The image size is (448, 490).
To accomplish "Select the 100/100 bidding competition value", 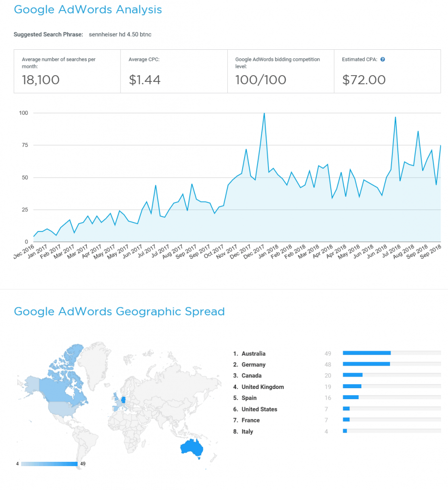I will (261, 80).
